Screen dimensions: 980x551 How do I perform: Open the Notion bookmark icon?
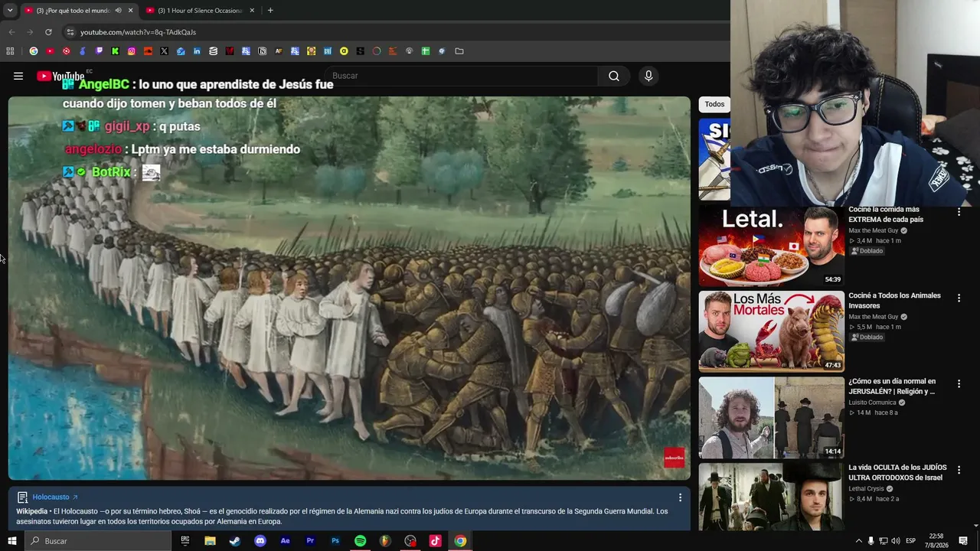pos(263,51)
